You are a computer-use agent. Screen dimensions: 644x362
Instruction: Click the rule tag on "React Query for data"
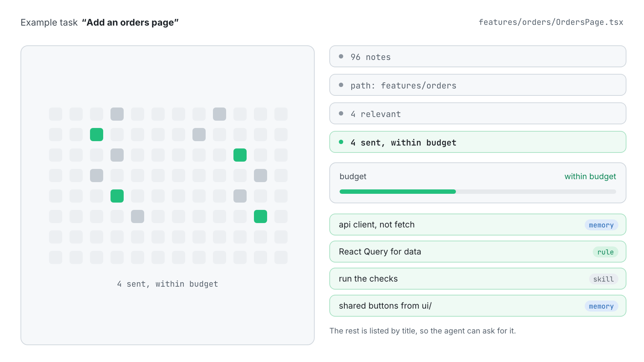[x=606, y=252]
